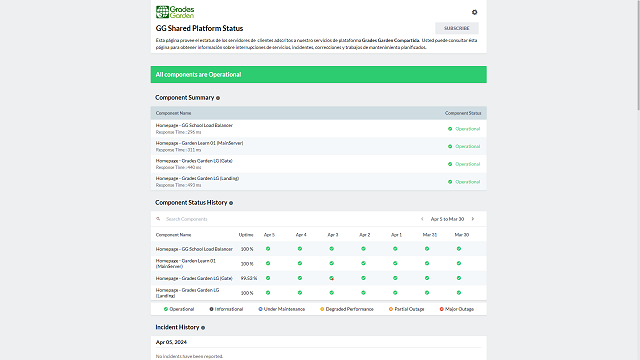This screenshot has width=640, height=360.
Task: Go to previous date range arrow
Action: pos(422,219)
